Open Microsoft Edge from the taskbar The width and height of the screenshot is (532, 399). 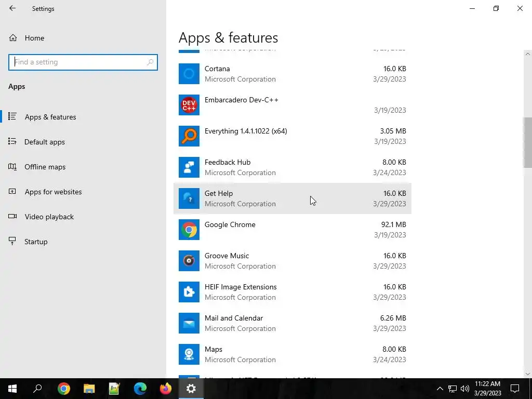click(x=140, y=389)
